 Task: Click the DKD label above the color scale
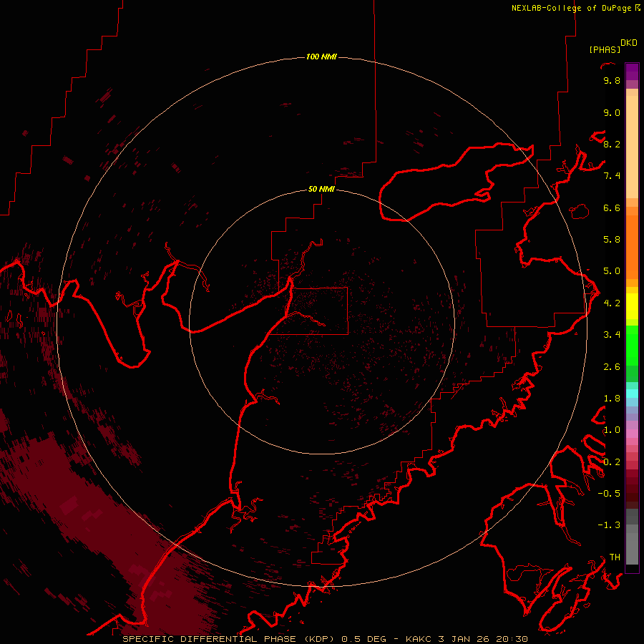tap(629, 43)
